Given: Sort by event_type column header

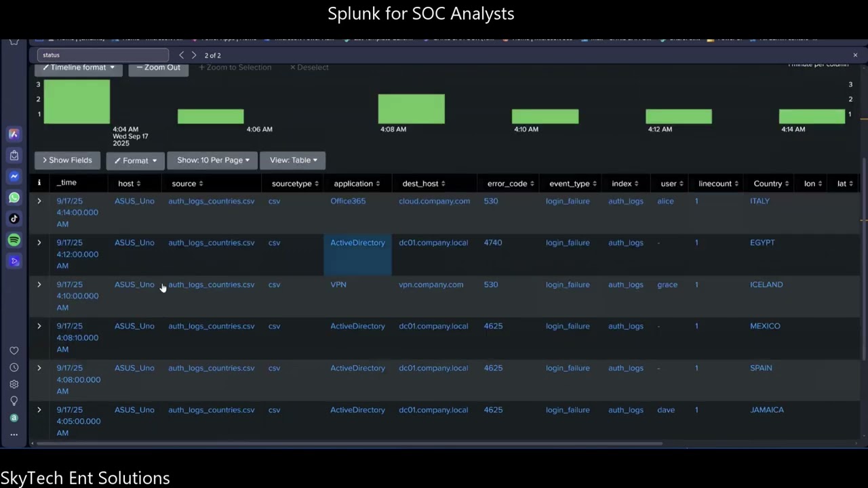Looking at the screenshot, I should 573,184.
